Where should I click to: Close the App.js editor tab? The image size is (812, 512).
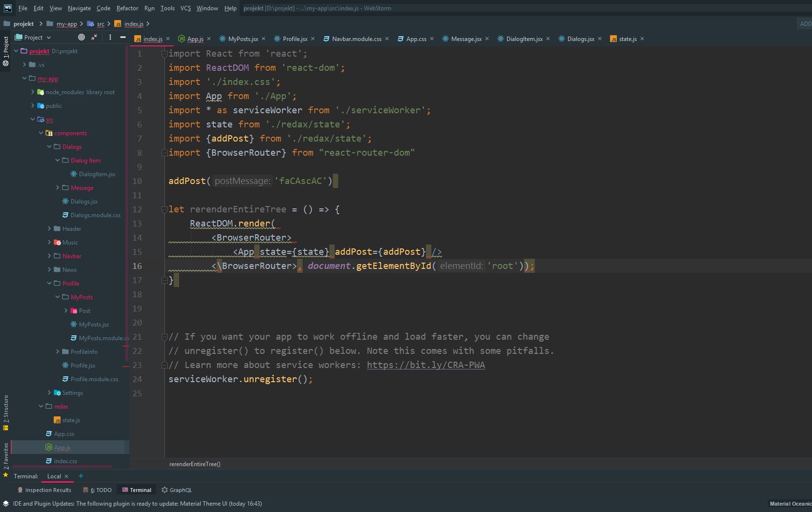209,39
